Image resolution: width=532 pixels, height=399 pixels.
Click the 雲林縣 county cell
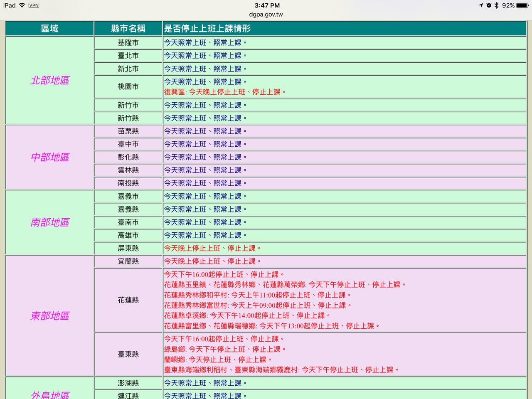pyautogui.click(x=128, y=170)
